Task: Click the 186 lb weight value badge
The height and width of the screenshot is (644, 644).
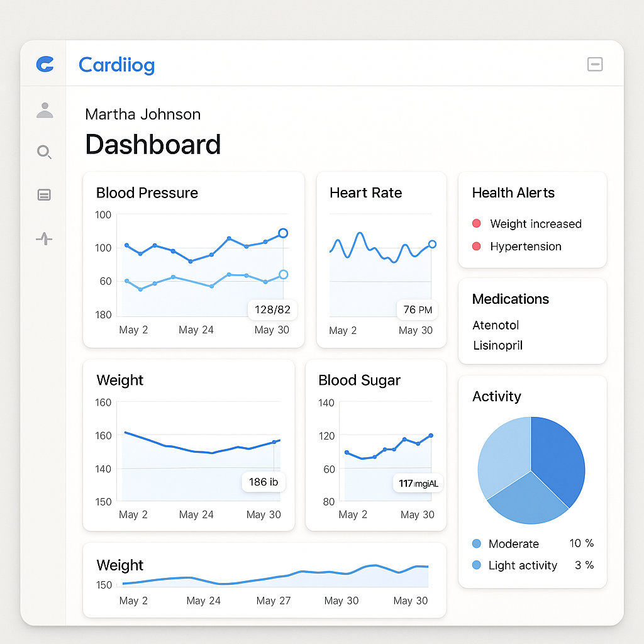Action: tap(264, 482)
